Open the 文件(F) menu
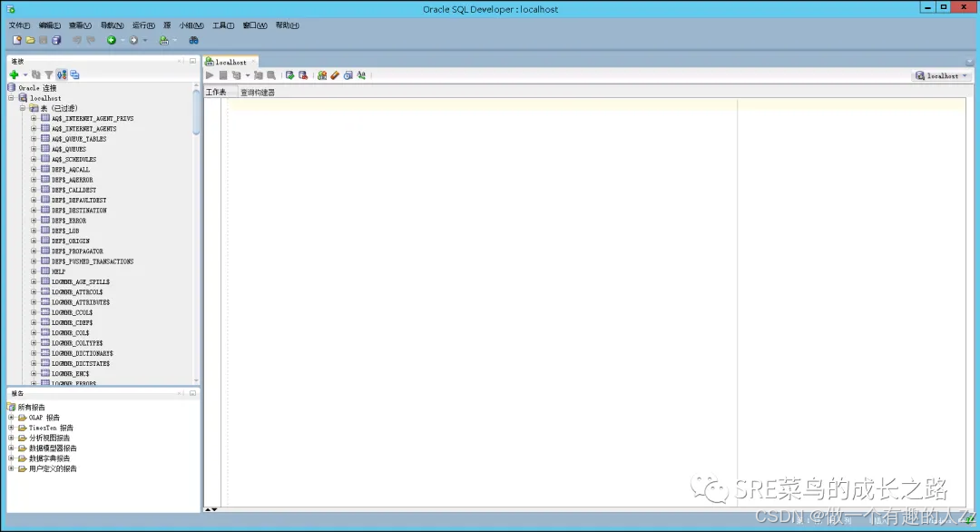980x532 pixels. point(19,25)
